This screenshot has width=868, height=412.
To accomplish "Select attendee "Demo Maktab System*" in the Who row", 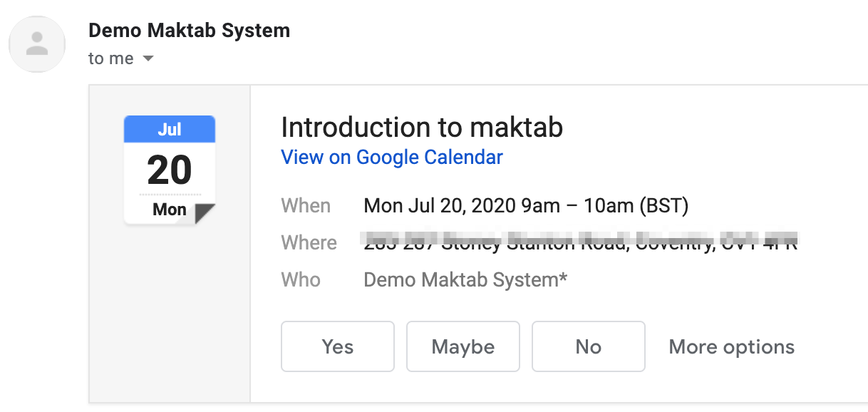I will 465,279.
